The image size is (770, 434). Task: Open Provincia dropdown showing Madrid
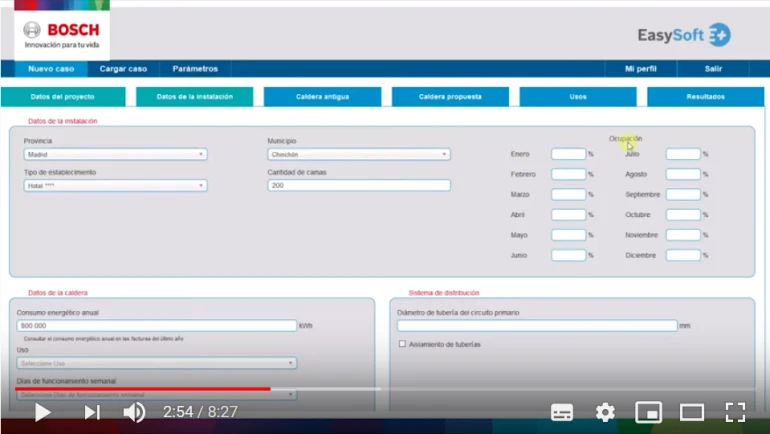click(115, 154)
